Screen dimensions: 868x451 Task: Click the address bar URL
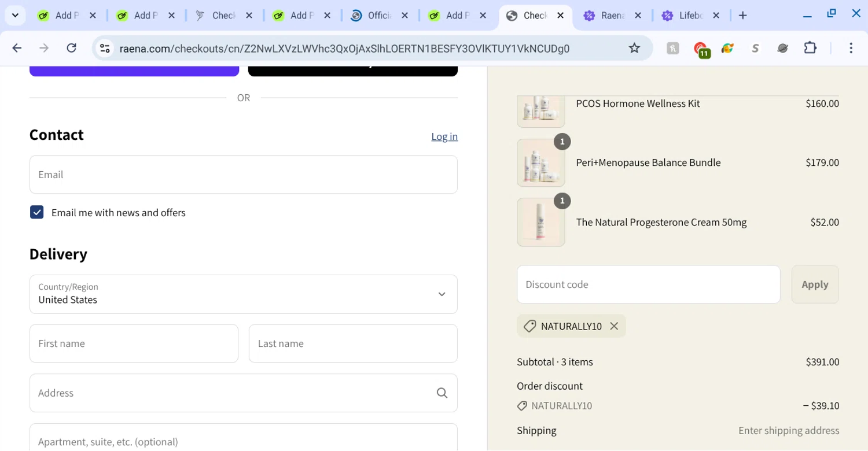click(344, 49)
